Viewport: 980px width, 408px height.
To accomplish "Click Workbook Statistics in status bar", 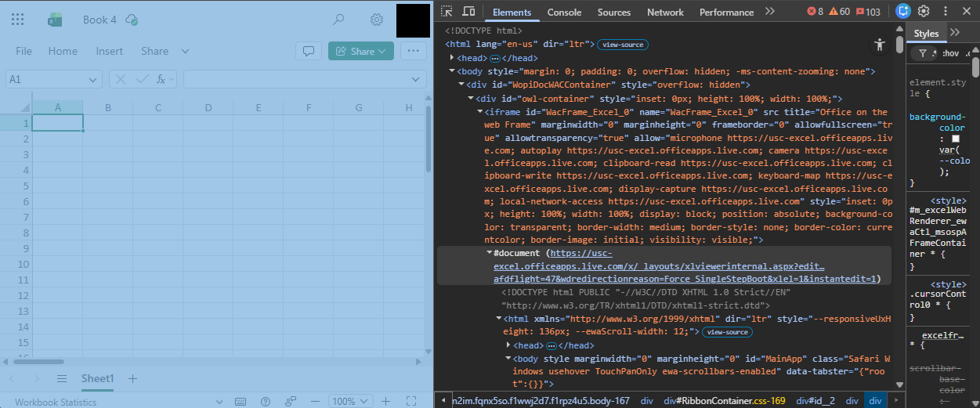I will (x=56, y=402).
